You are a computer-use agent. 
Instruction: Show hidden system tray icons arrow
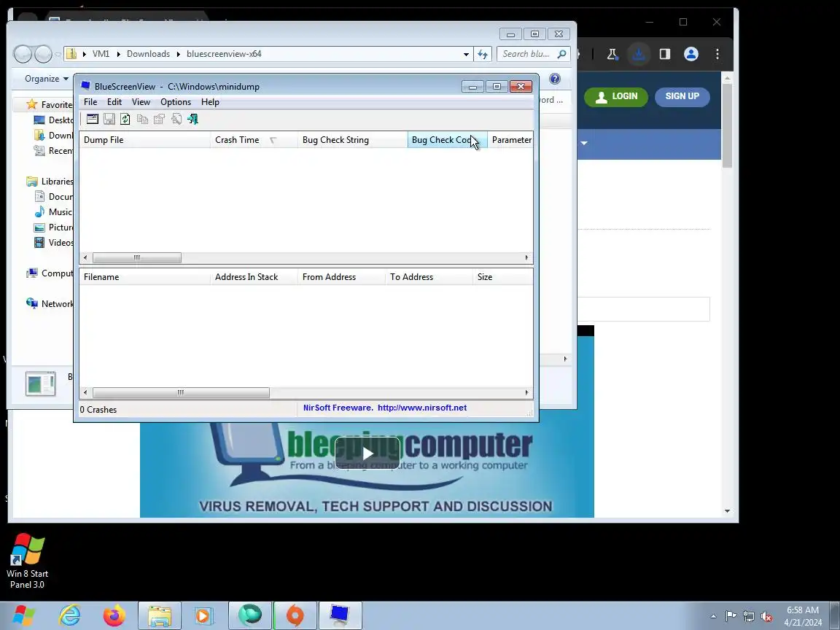coord(713,617)
